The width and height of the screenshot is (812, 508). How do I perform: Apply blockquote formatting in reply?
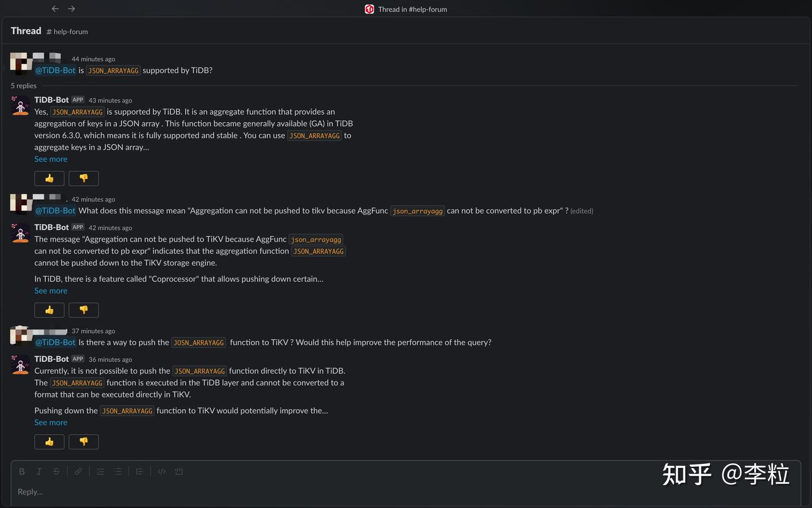(139, 471)
